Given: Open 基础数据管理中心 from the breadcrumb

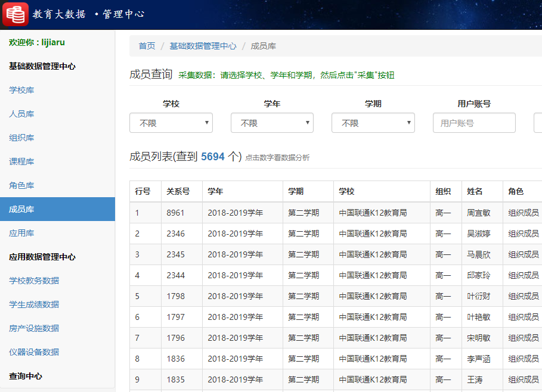Looking at the screenshot, I should 203,45.
